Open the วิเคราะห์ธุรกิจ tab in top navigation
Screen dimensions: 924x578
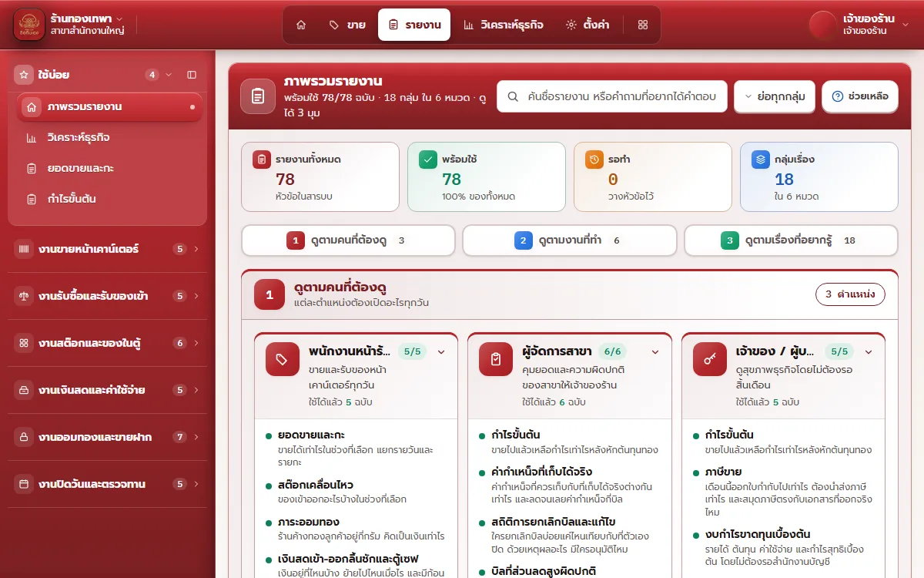tap(503, 25)
